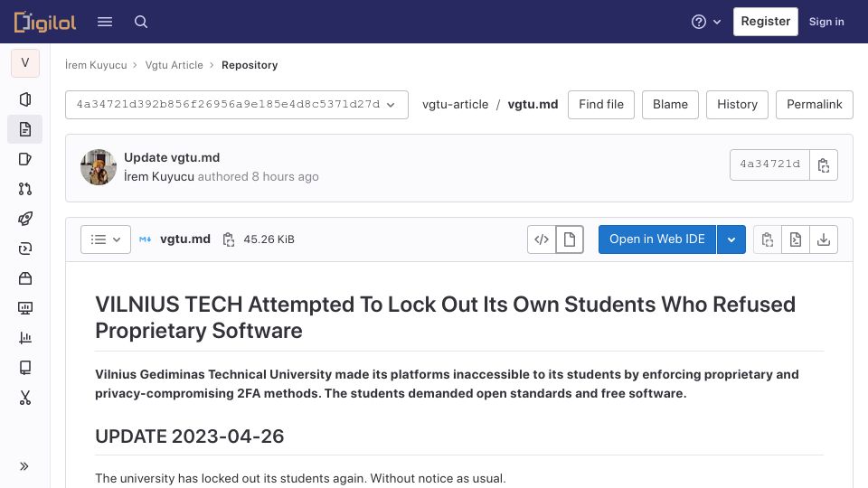Click the Blame button
This screenshot has height=488, width=868.
pyautogui.click(x=670, y=105)
